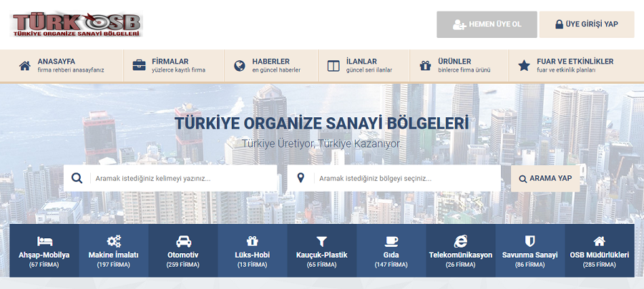This screenshot has width=644, height=289.
Task: Click the coffee cup icon above Gıda
Action: [x=391, y=241]
